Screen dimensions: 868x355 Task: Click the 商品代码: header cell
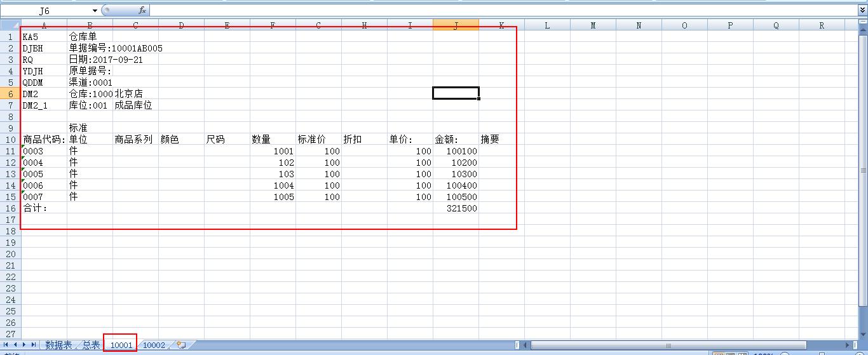tap(44, 139)
